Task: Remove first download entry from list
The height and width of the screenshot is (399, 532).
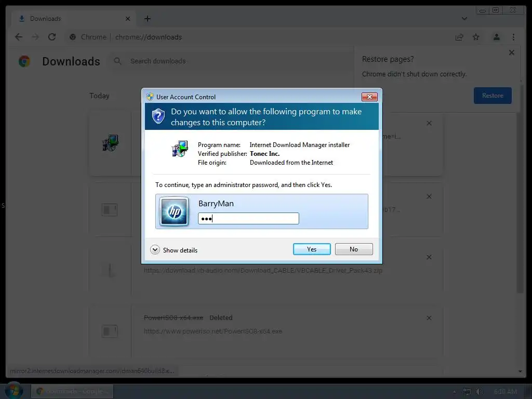Action: tap(429, 123)
